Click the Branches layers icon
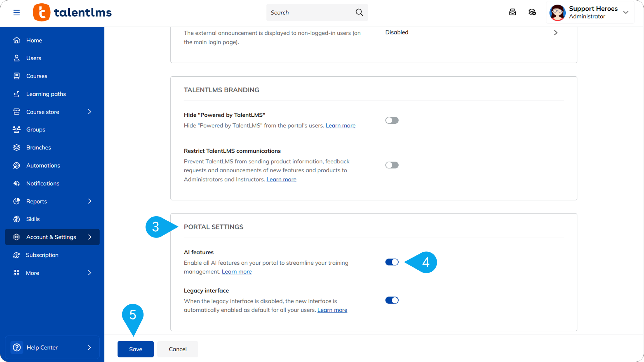 pos(17,147)
